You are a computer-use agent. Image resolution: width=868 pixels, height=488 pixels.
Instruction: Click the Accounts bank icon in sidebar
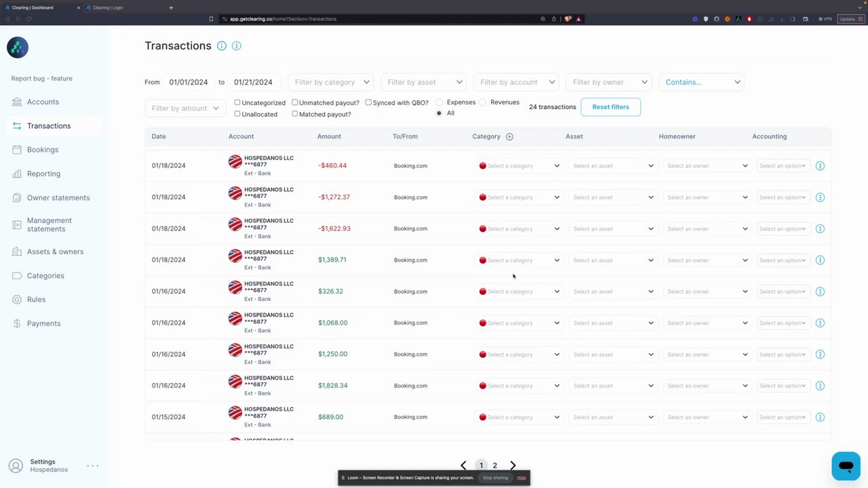point(17,102)
